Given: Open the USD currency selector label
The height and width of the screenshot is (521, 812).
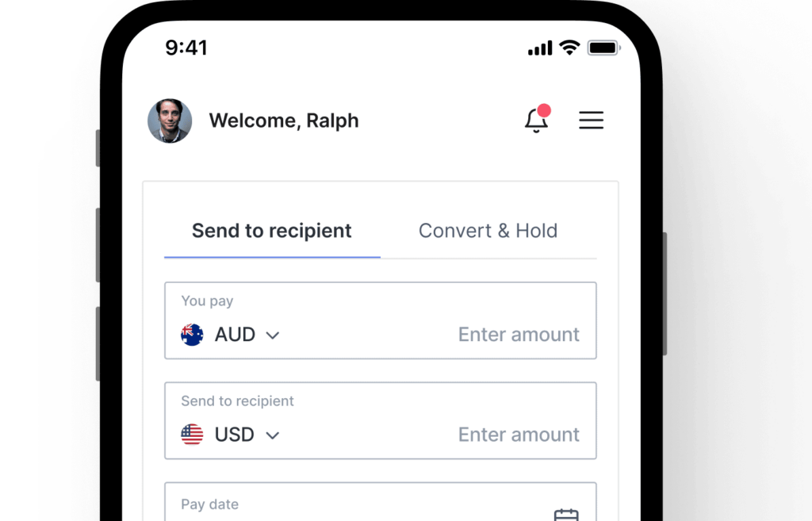Looking at the screenshot, I should (x=235, y=435).
